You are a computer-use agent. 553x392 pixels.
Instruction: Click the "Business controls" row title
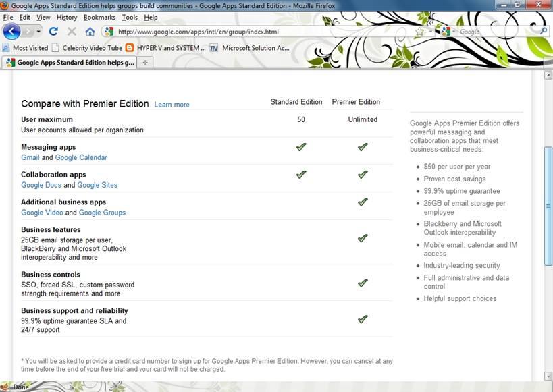51,274
